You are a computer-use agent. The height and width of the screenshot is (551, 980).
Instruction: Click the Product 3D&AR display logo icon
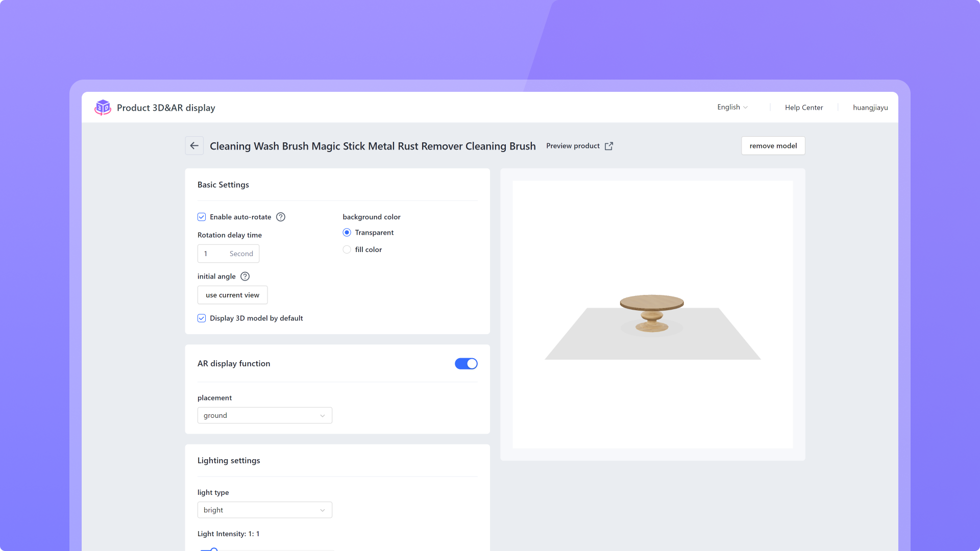tap(103, 107)
